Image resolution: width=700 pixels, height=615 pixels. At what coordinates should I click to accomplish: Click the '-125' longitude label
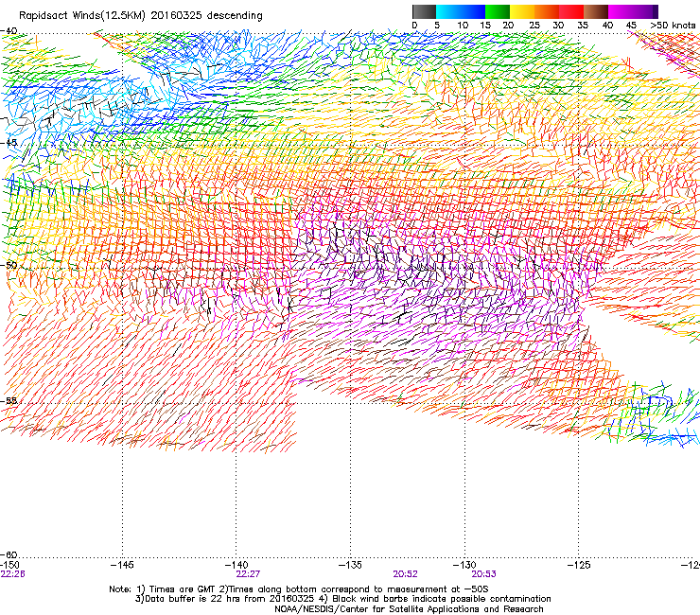pyautogui.click(x=579, y=565)
